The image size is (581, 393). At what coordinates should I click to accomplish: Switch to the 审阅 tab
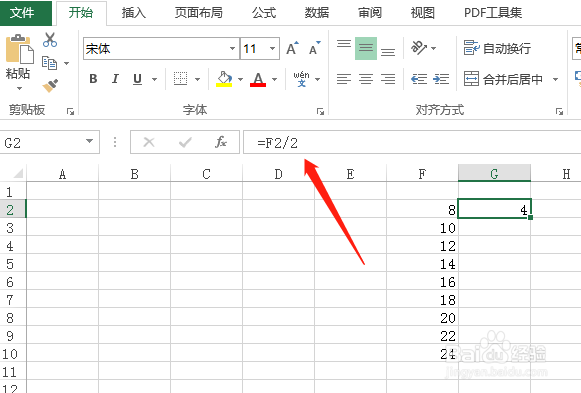pos(370,13)
